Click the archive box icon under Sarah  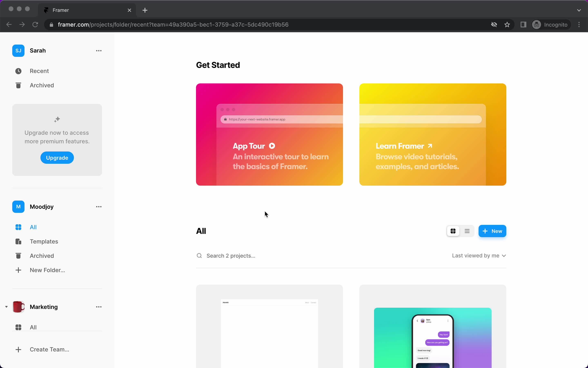(x=18, y=85)
